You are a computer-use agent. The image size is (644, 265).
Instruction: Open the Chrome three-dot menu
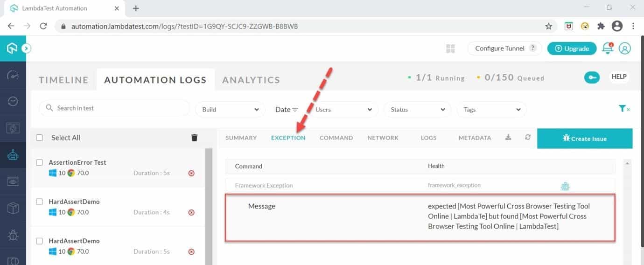(x=633, y=26)
